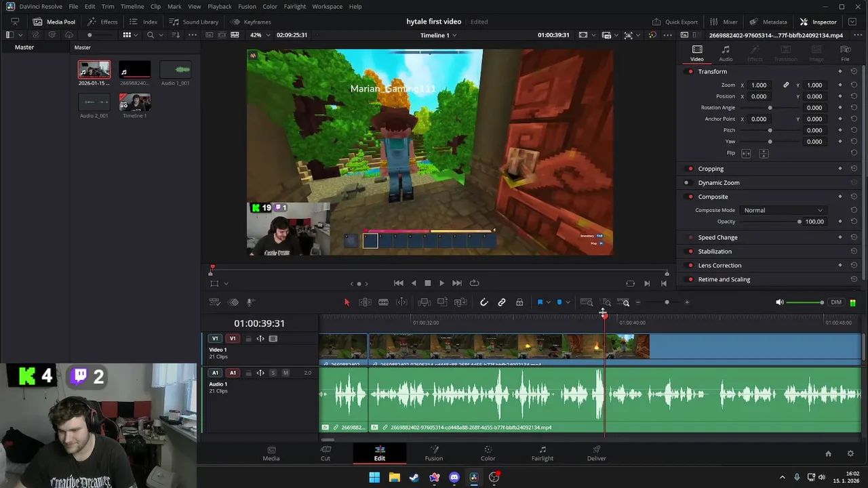Open the Mixer panel

tap(724, 22)
